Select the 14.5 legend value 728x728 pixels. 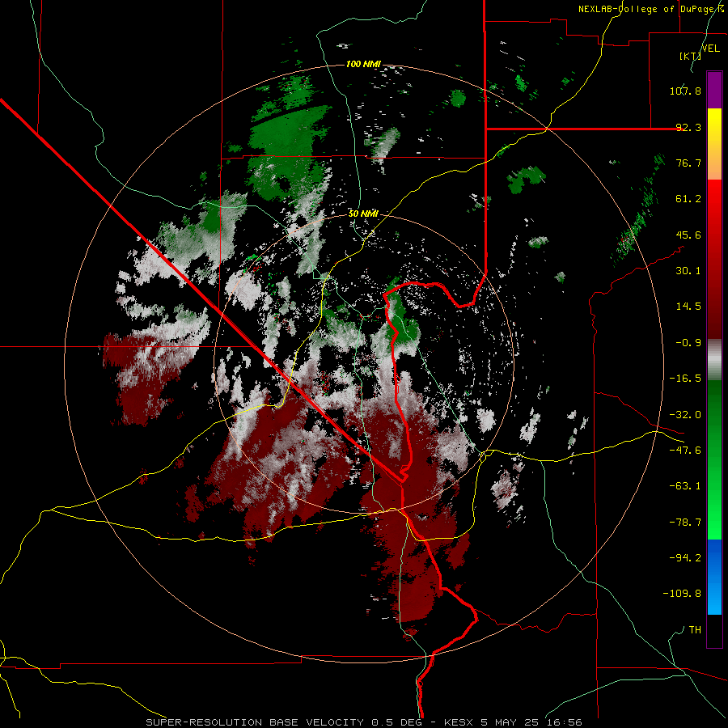click(x=688, y=307)
